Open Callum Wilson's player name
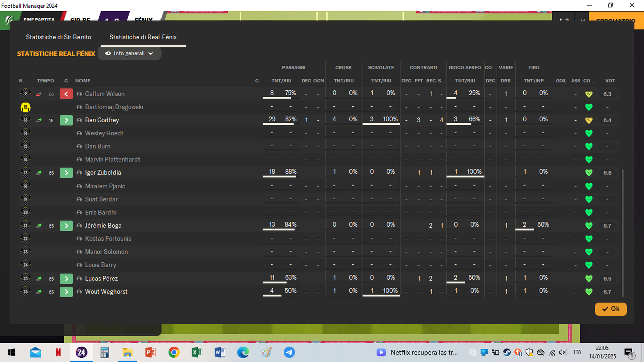The height and width of the screenshot is (362, 644). (x=105, y=94)
